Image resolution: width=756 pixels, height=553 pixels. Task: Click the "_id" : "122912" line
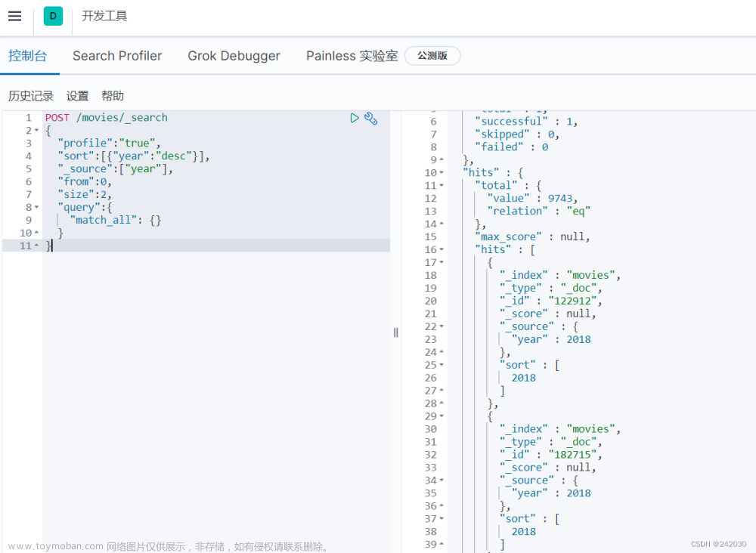(x=550, y=301)
